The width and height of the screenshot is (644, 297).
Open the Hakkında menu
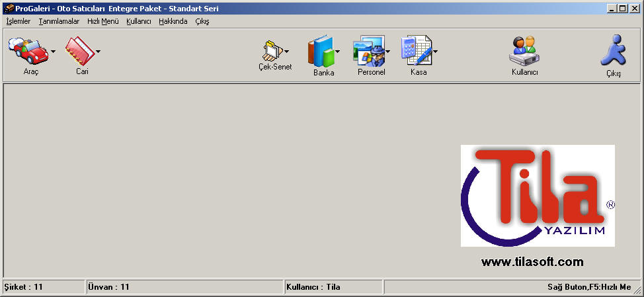(x=173, y=21)
